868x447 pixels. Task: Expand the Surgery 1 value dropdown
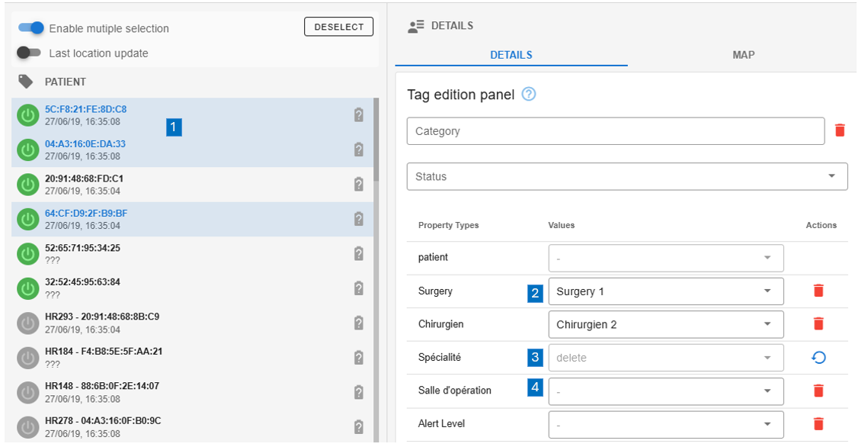click(665, 291)
